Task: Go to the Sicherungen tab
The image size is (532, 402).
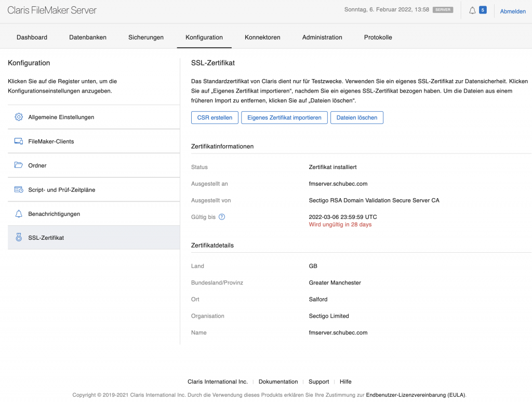Action: (x=146, y=37)
